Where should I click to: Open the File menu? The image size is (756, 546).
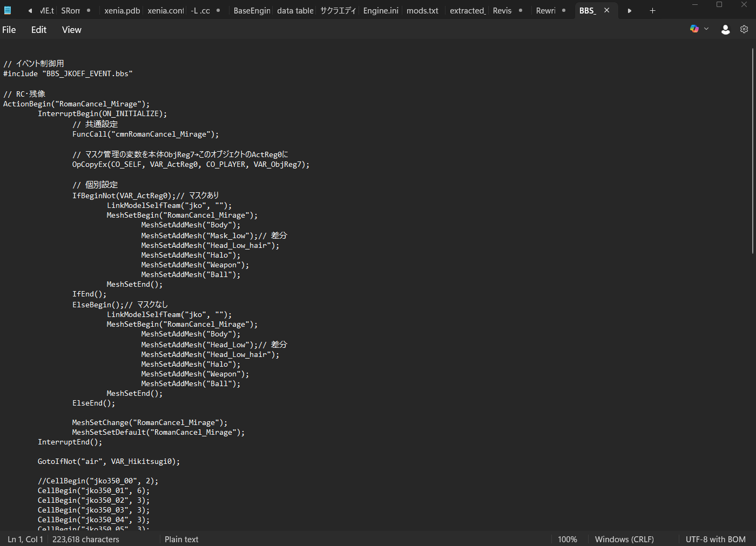pyautogui.click(x=9, y=30)
